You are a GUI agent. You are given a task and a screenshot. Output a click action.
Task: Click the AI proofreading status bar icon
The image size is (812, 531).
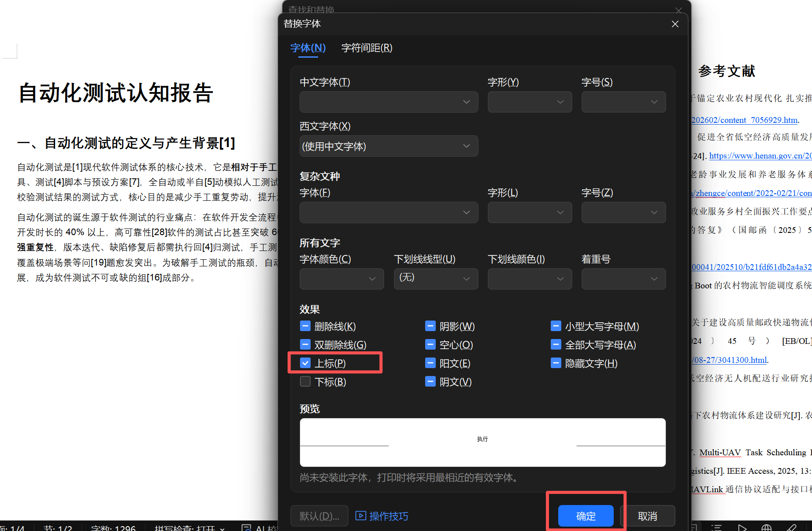(x=246, y=527)
